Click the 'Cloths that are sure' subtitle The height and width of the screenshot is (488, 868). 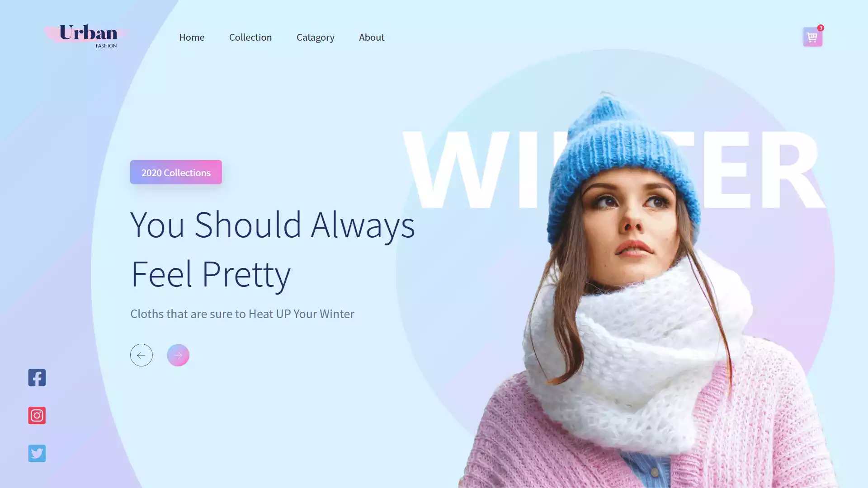click(x=242, y=314)
